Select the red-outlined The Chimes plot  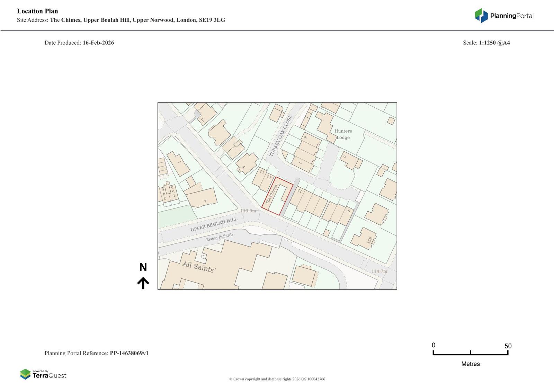coord(277,196)
